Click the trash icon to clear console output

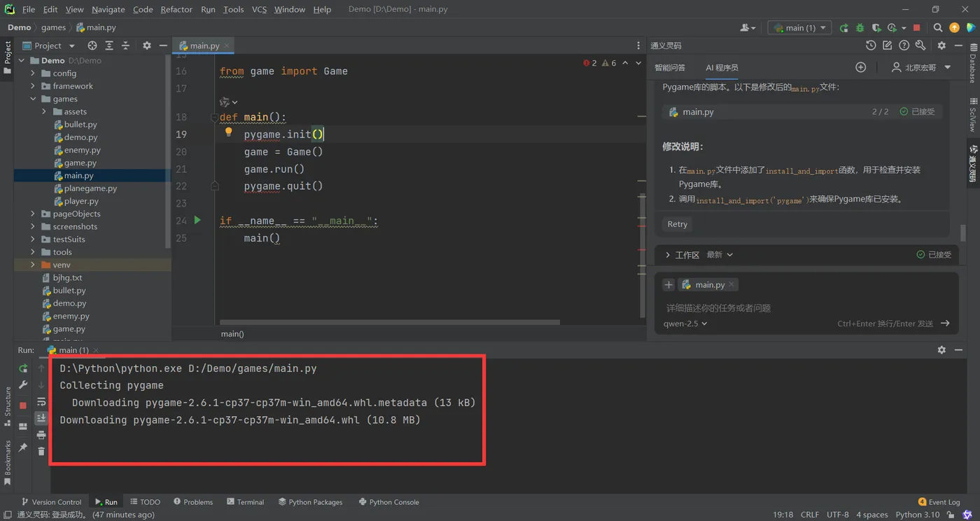[x=41, y=452]
